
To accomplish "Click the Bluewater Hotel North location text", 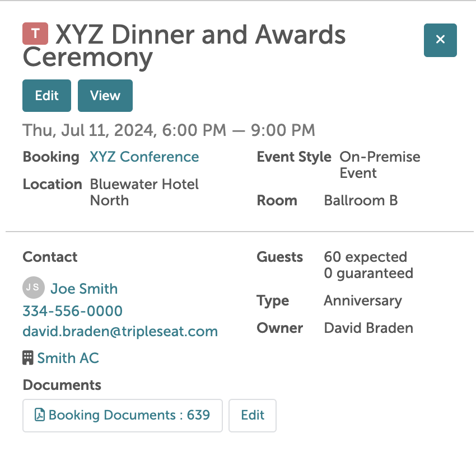I will pyautogui.click(x=144, y=192).
